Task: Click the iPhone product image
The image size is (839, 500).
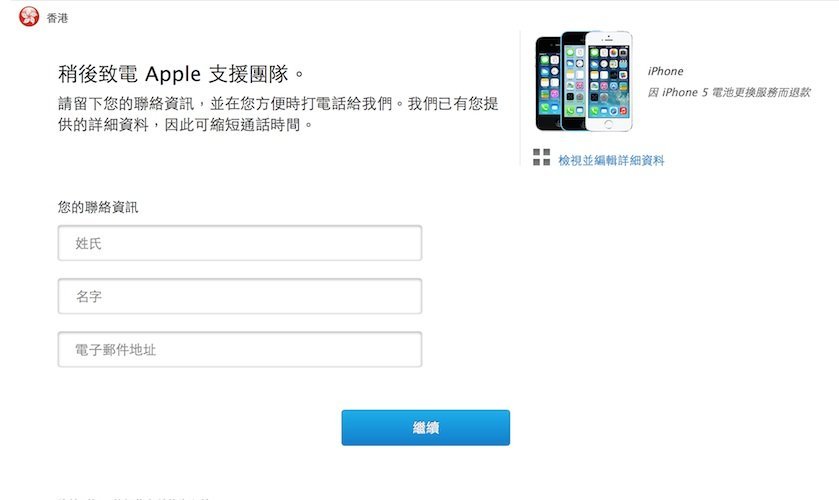Action: [584, 81]
